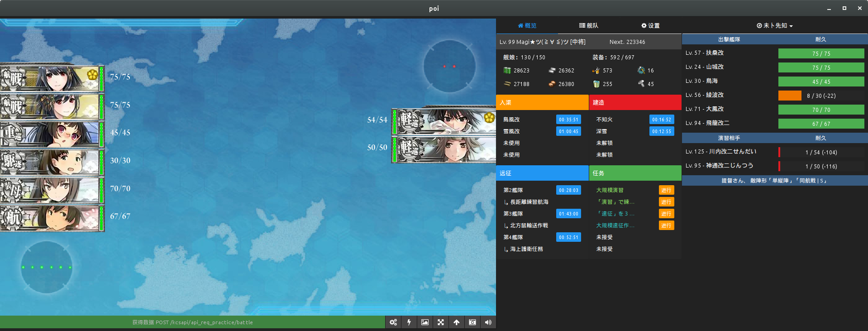Click the 00:35:51 repair dock timer
Screen dimensions: 868x331
point(568,120)
